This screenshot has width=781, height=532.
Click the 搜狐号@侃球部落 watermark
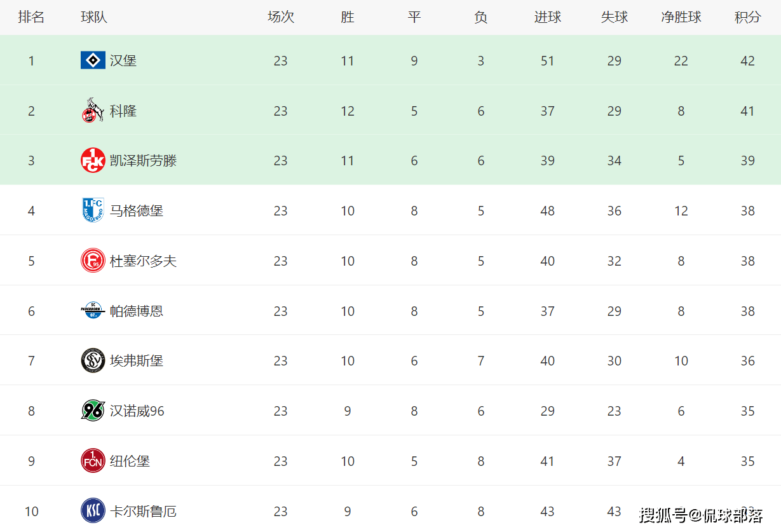coord(701,514)
